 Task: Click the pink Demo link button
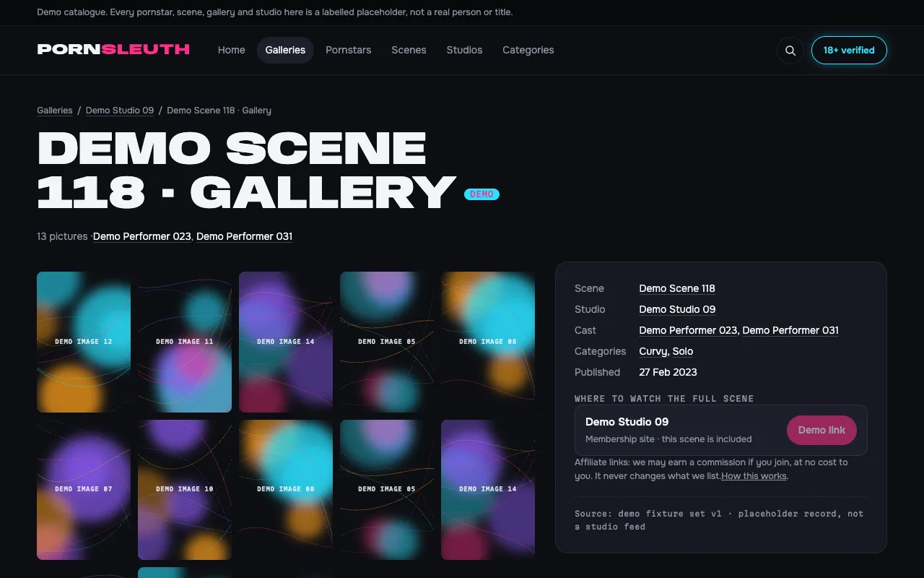[x=821, y=430]
